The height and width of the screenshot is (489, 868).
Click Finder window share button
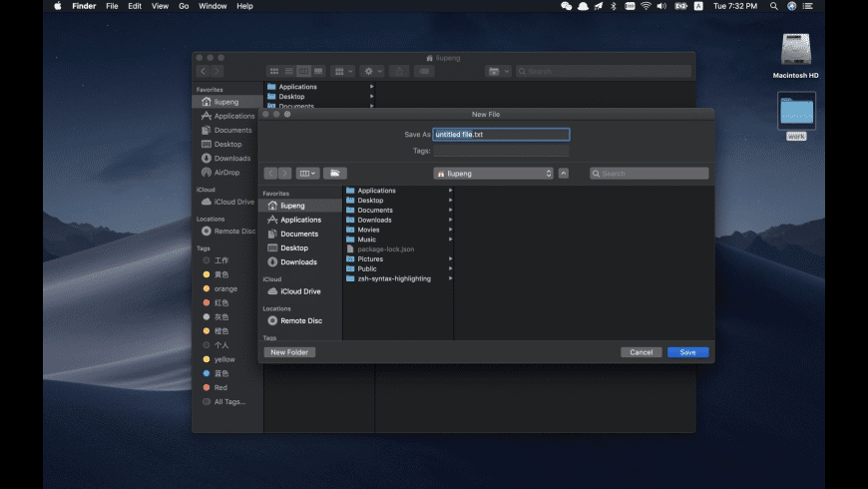point(399,71)
